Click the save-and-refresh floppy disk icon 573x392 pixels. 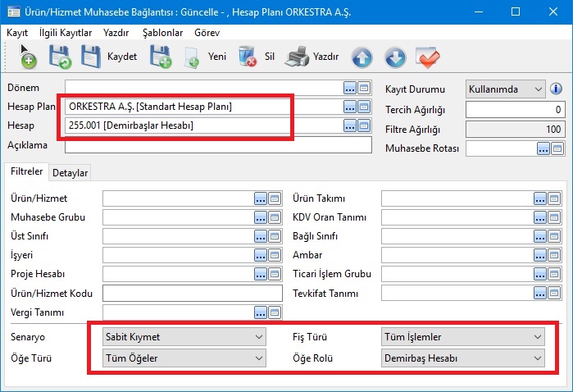pyautogui.click(x=60, y=57)
